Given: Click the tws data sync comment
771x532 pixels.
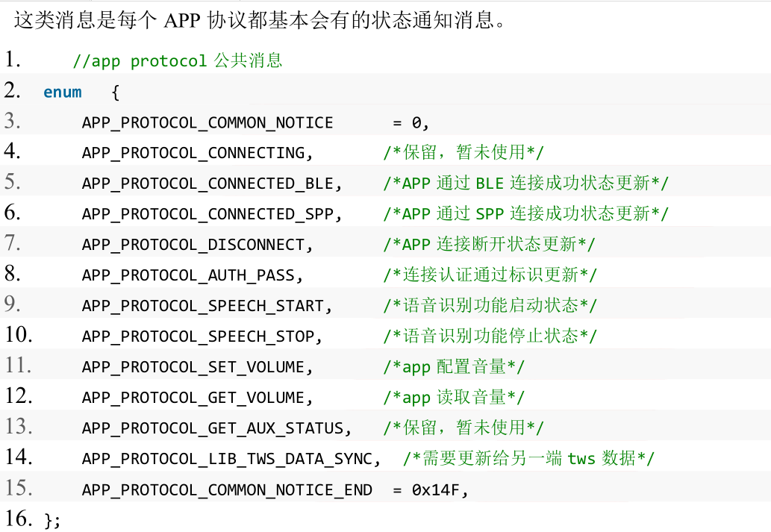Looking at the screenshot, I should coord(528,459).
